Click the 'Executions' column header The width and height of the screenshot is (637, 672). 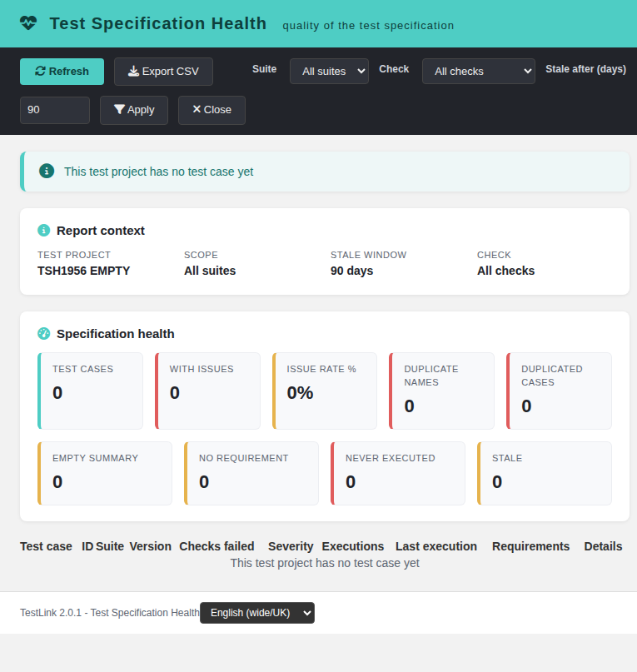click(x=353, y=546)
